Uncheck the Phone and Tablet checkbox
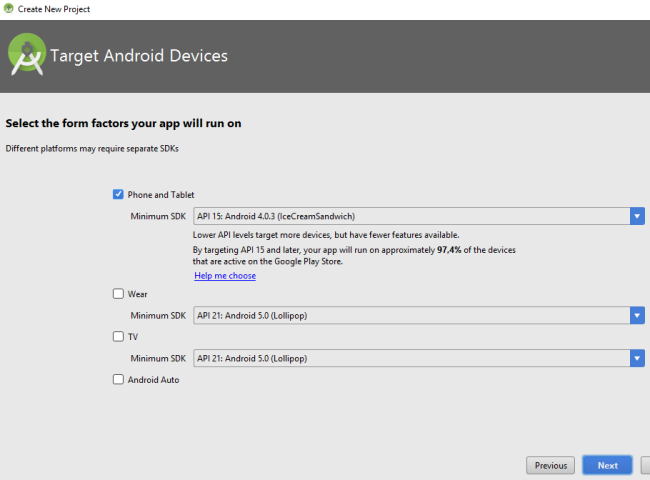 [118, 194]
